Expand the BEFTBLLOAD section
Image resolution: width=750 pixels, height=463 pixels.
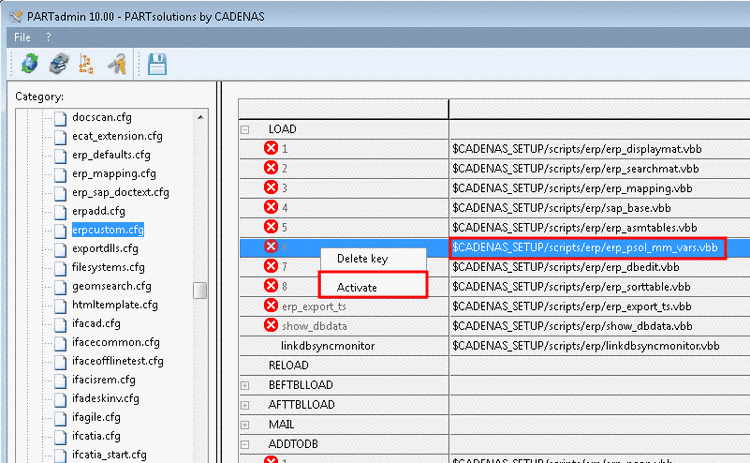(245, 385)
